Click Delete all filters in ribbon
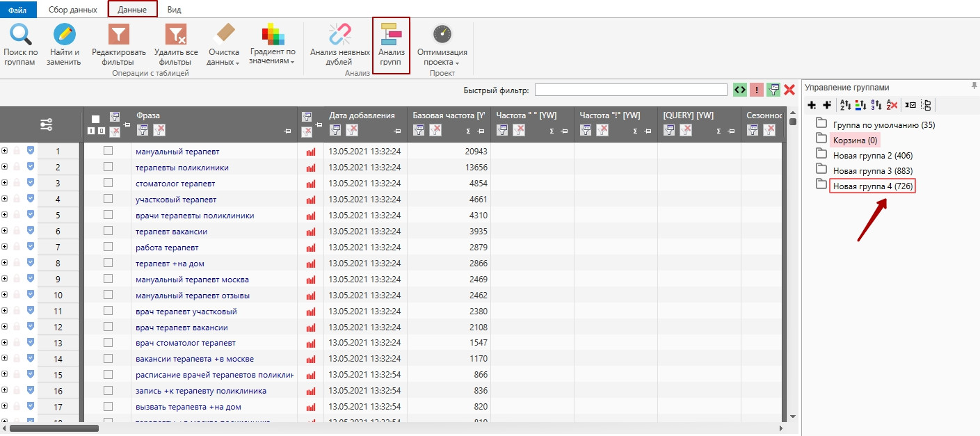Screen dimensions: 980x436 tap(176, 45)
